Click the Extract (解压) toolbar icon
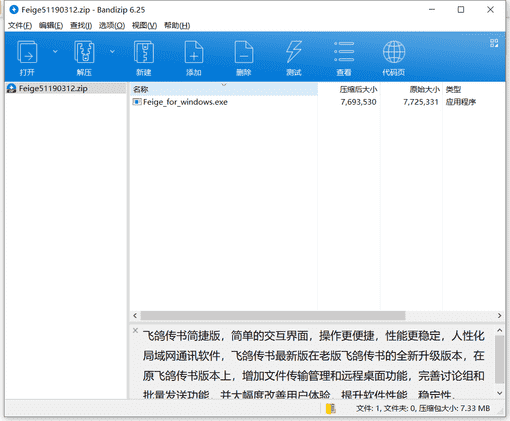 tap(84, 52)
